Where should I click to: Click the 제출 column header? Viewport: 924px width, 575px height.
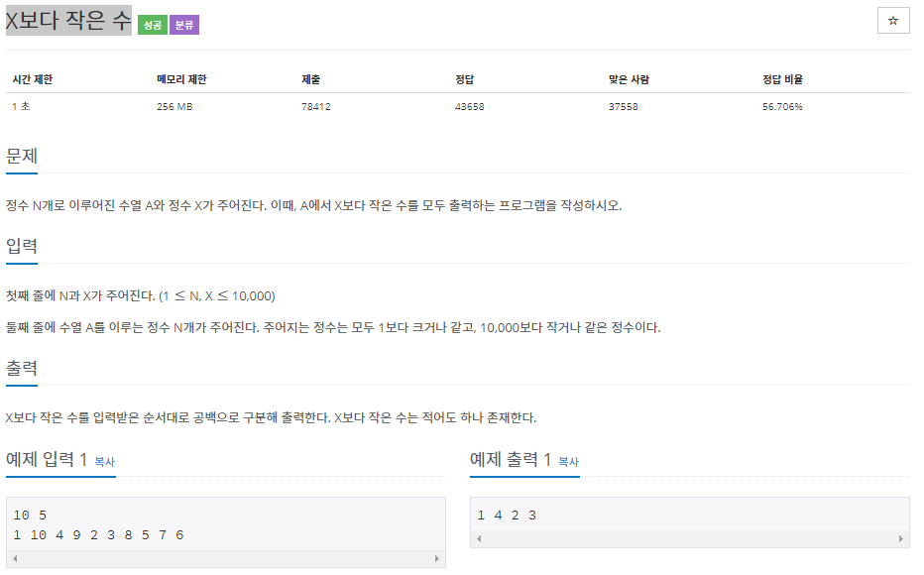(310, 79)
